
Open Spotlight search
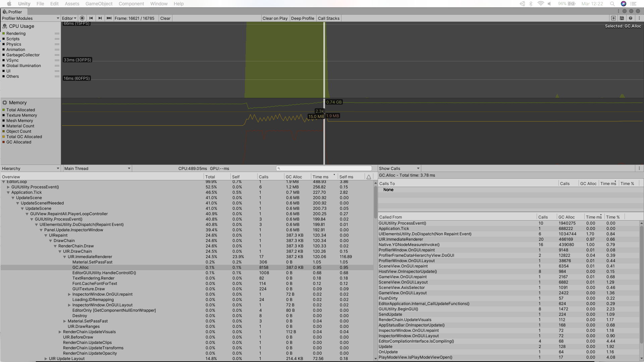coord(612,4)
